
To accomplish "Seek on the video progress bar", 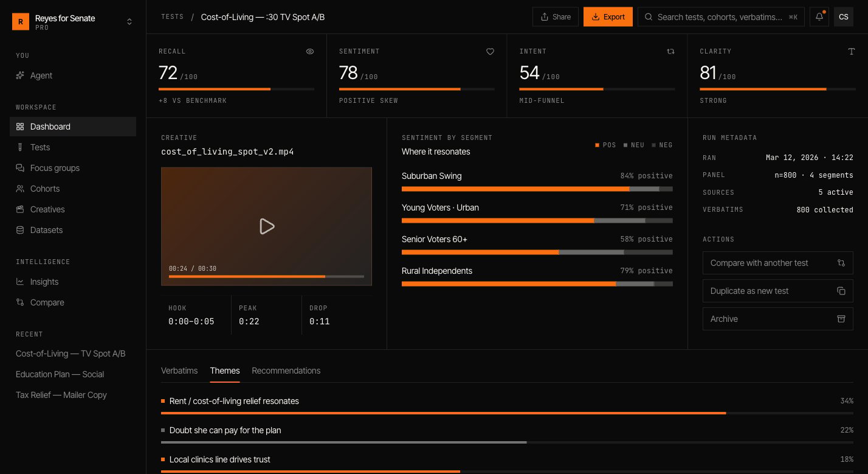I will 266,276.
